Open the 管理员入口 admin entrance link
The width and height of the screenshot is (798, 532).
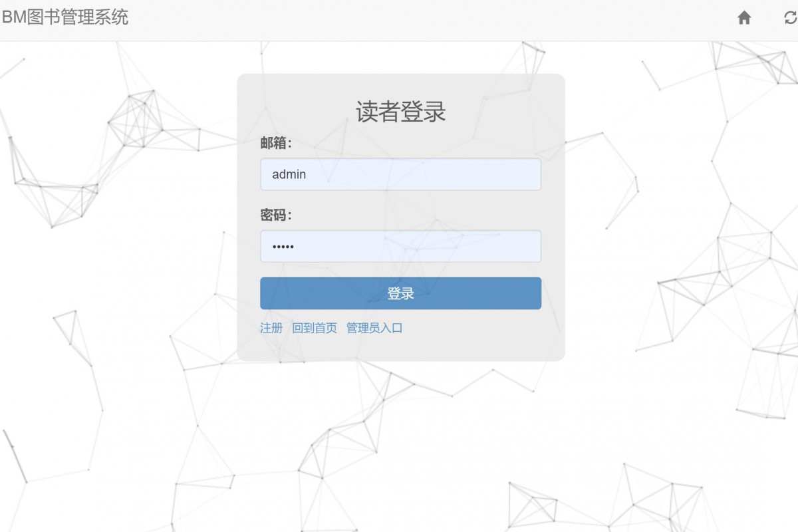point(375,328)
